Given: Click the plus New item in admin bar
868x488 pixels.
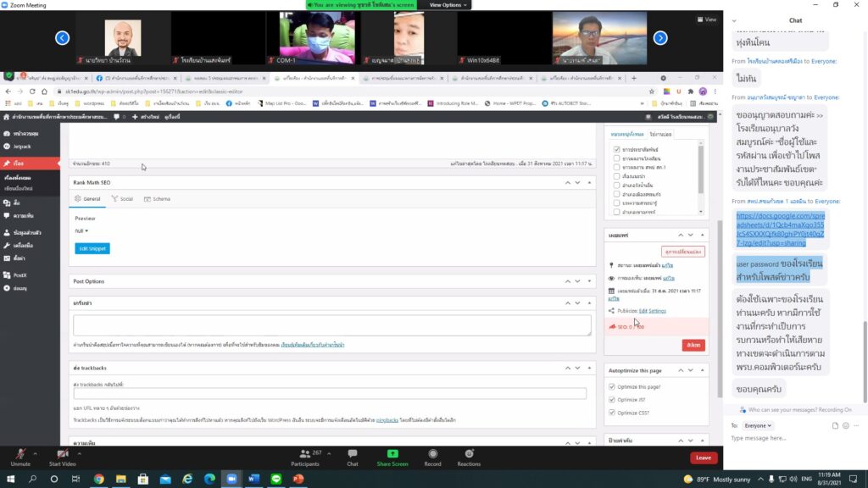Looking at the screenshot, I should click(x=146, y=117).
